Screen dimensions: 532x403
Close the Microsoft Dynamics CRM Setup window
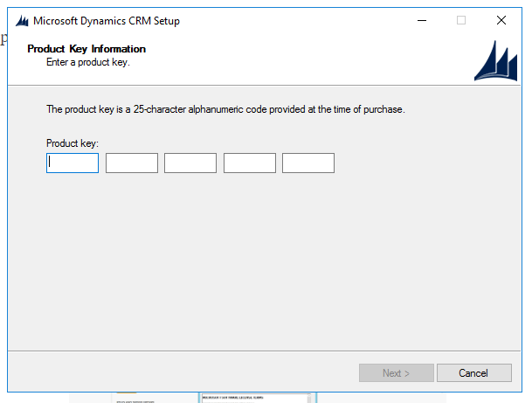tap(501, 20)
